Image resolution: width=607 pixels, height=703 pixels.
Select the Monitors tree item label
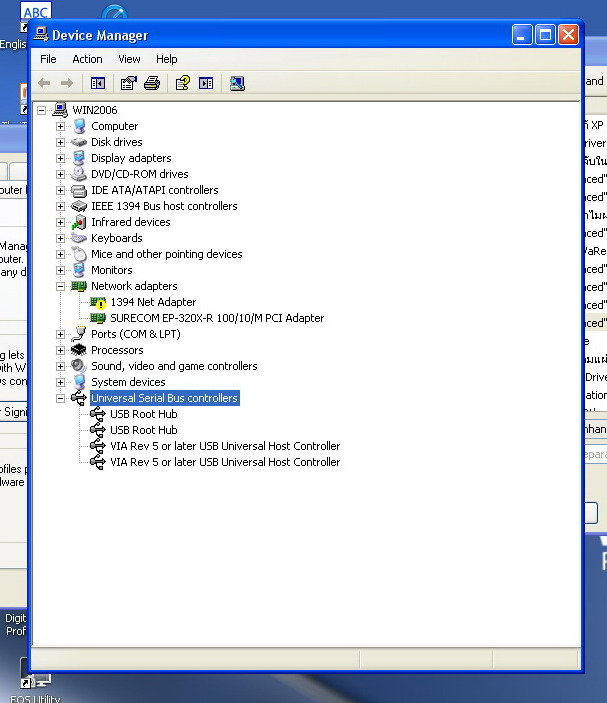tap(112, 270)
